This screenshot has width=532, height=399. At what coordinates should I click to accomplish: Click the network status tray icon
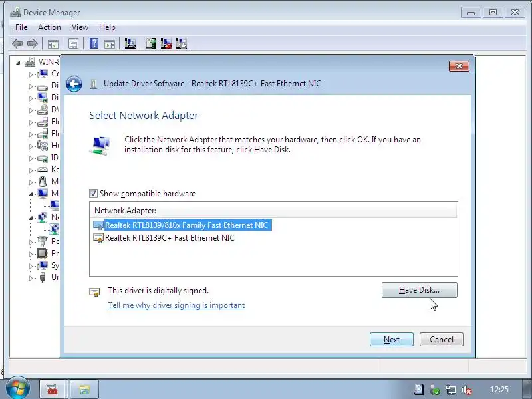pyautogui.click(x=451, y=390)
